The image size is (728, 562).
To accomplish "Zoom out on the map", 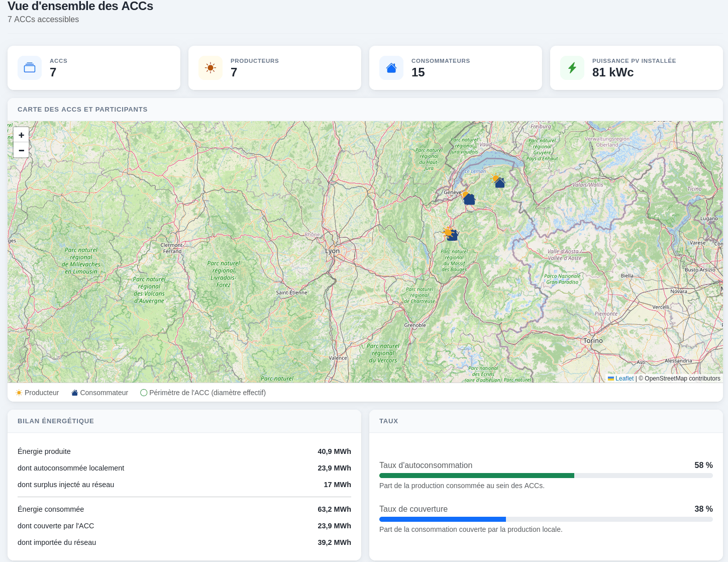I will click(x=21, y=150).
